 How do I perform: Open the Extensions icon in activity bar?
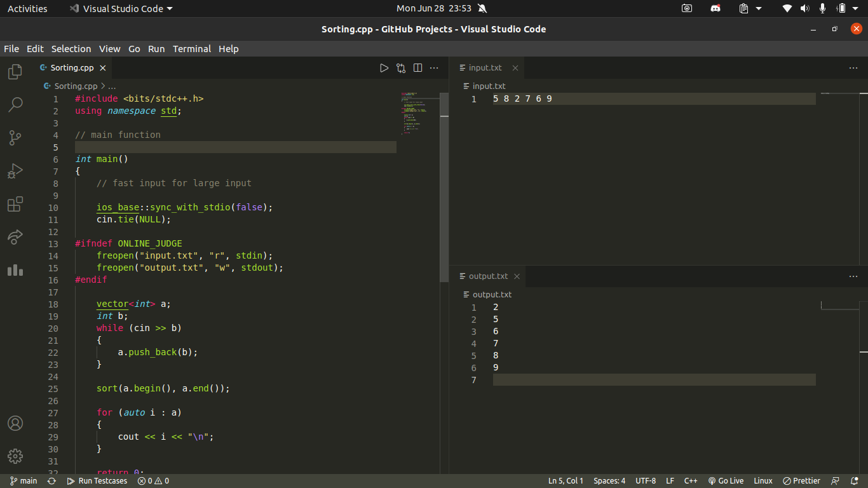click(15, 204)
